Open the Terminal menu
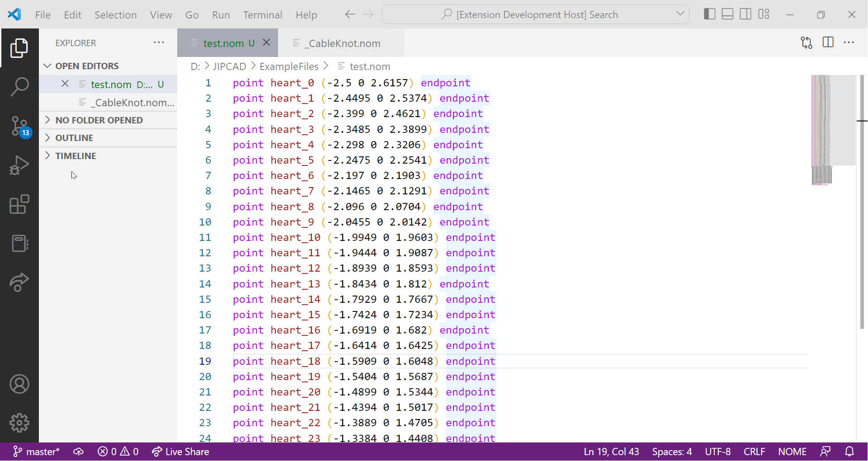The image size is (868, 461). click(x=263, y=14)
